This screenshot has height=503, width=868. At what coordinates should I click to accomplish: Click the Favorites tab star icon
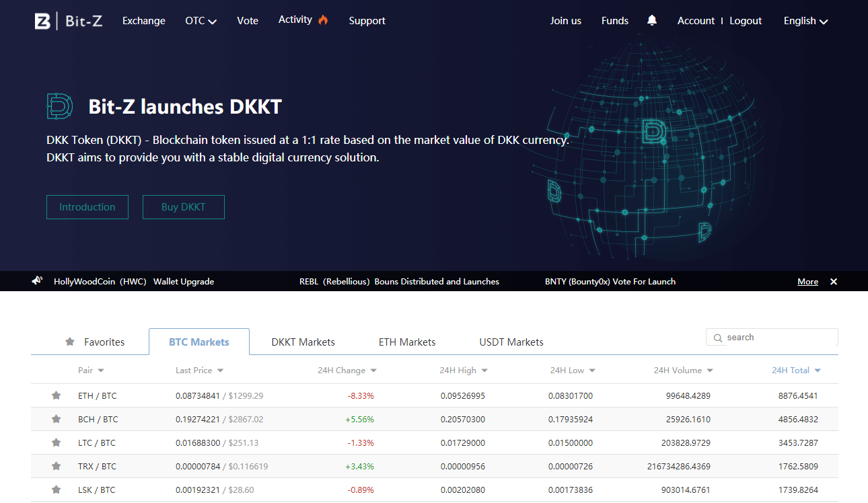coord(70,342)
